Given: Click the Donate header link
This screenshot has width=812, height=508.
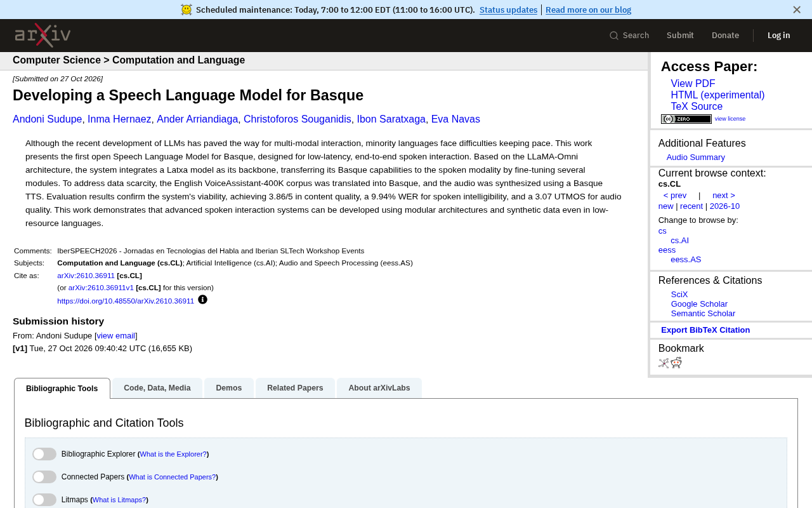Looking at the screenshot, I should (725, 36).
